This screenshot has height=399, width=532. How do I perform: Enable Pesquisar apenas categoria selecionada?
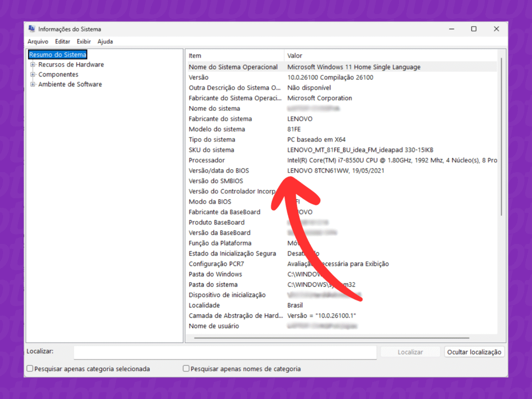(x=30, y=368)
